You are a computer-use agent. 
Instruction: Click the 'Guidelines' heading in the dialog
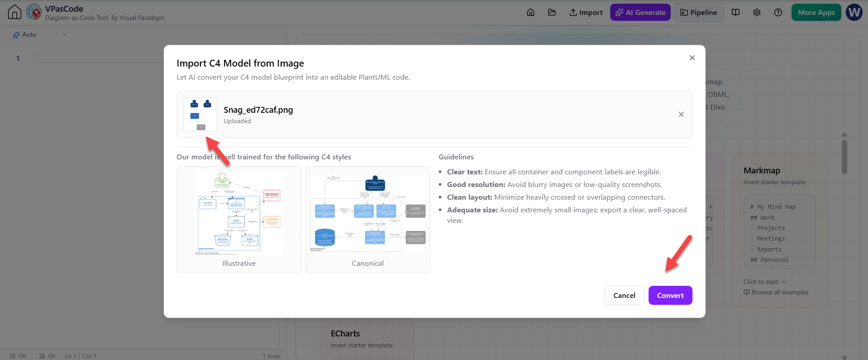tap(456, 157)
